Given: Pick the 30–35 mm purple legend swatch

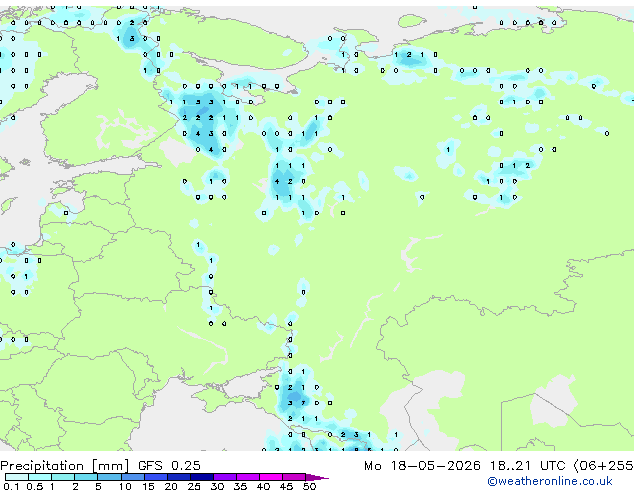Looking at the screenshot, I should (225, 477).
